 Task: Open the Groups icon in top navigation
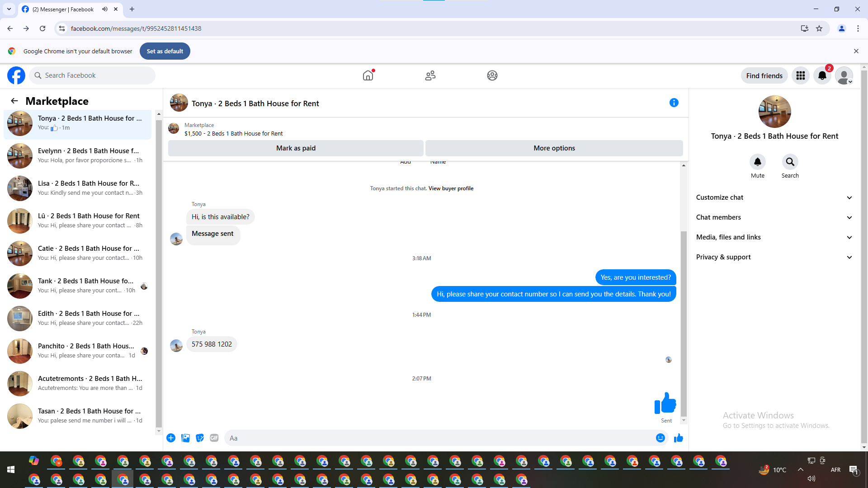pos(492,75)
